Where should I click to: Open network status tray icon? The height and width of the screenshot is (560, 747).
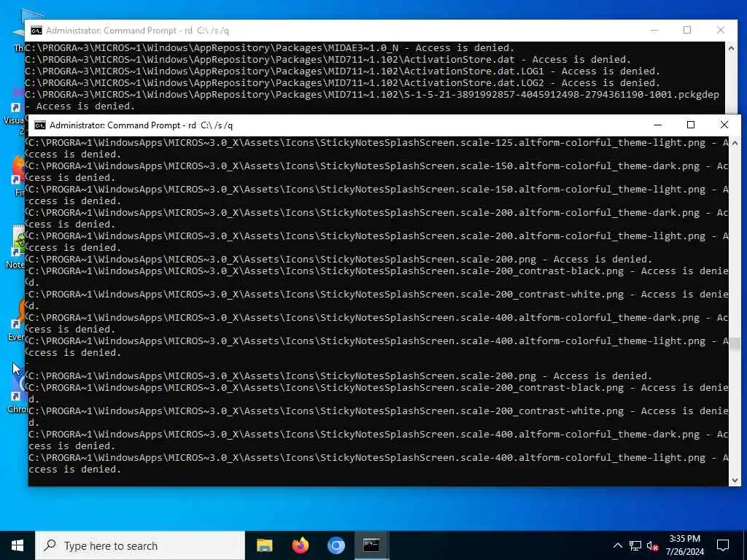point(635,545)
